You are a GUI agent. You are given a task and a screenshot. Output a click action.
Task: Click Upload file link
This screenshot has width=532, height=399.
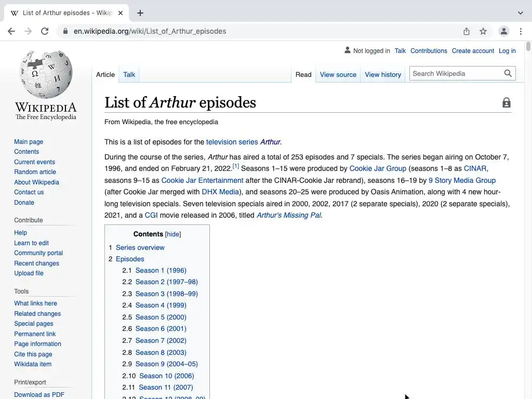tap(29, 273)
